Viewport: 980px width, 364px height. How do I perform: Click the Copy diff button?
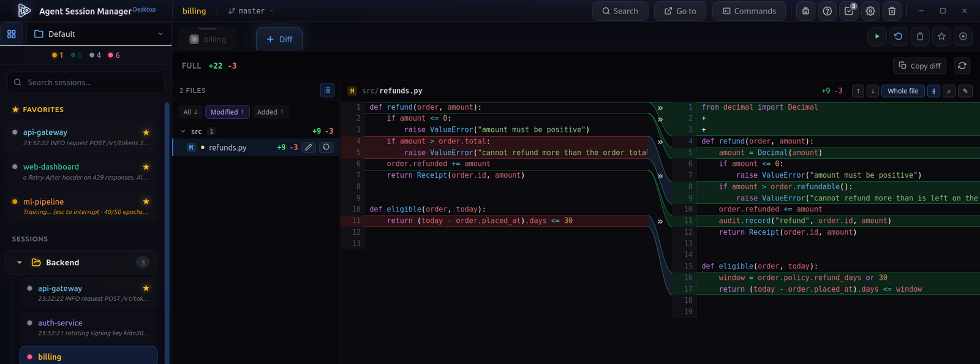click(x=919, y=66)
